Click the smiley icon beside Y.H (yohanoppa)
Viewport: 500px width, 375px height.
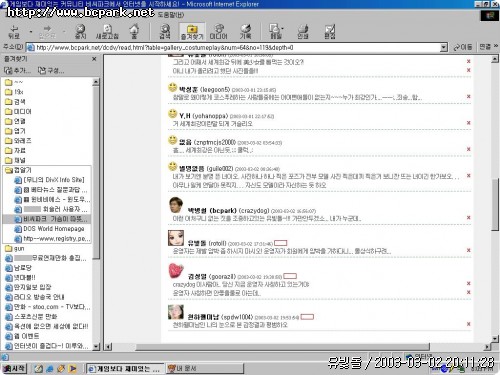[172, 114]
